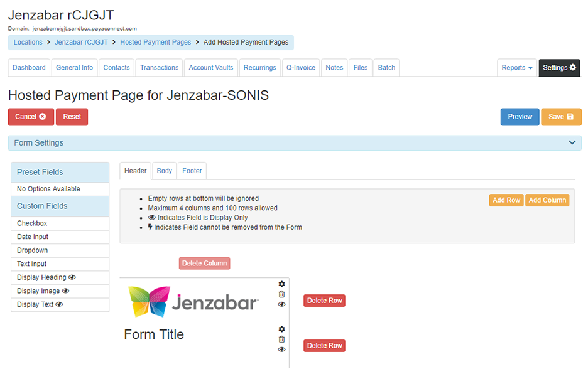588x379 pixels.
Task: Open the Reports dropdown menu
Action: pos(517,68)
